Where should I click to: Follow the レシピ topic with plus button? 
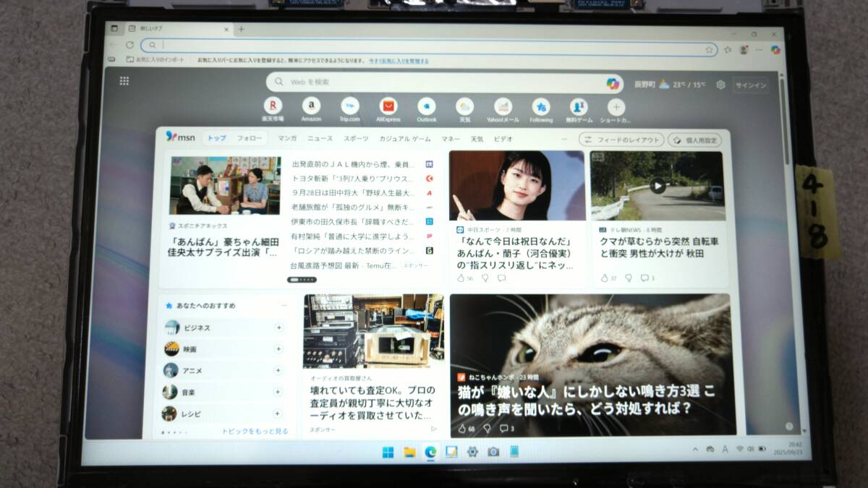(x=278, y=414)
